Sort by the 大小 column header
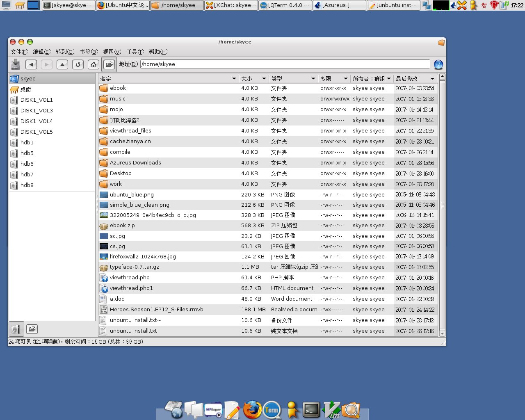The width and height of the screenshot is (525, 420). (x=253, y=79)
